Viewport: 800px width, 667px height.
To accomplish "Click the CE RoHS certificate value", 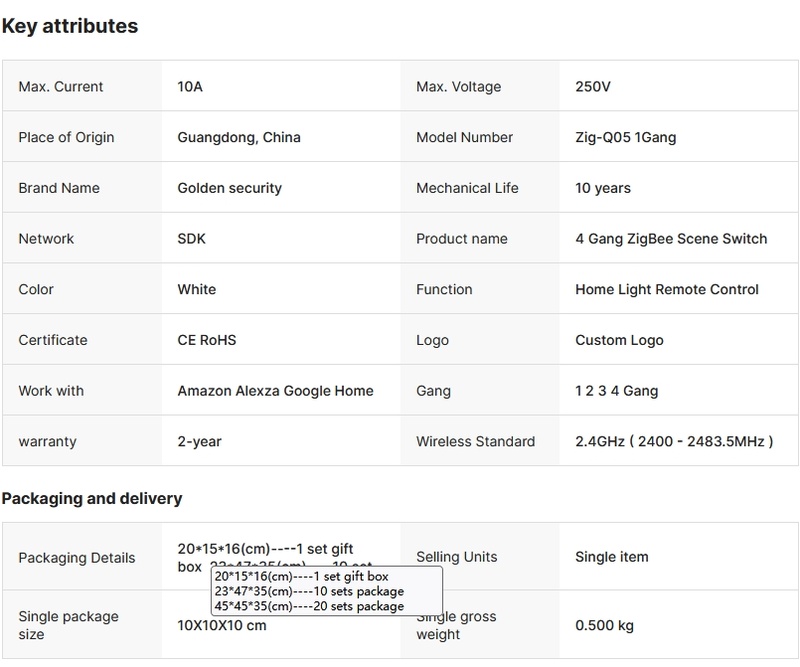I will (207, 340).
